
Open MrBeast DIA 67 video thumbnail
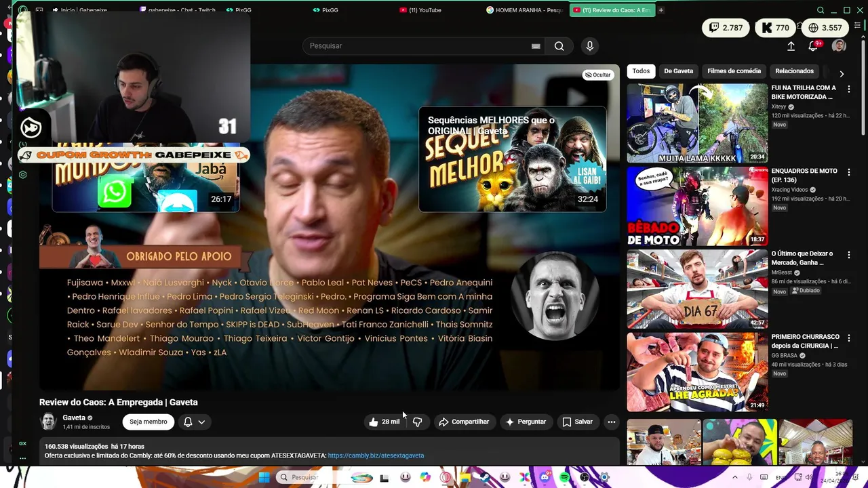pyautogui.click(x=697, y=289)
